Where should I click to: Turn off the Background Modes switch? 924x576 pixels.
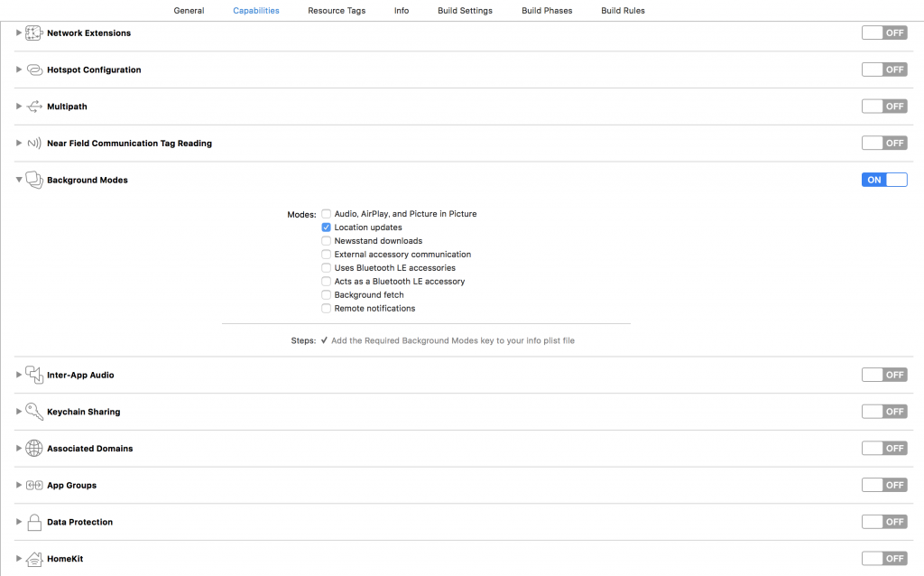tap(884, 179)
